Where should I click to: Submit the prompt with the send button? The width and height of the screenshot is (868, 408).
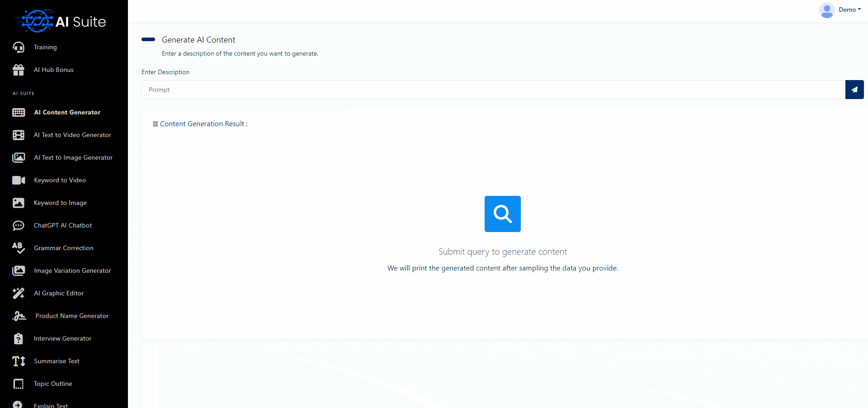[854, 90]
